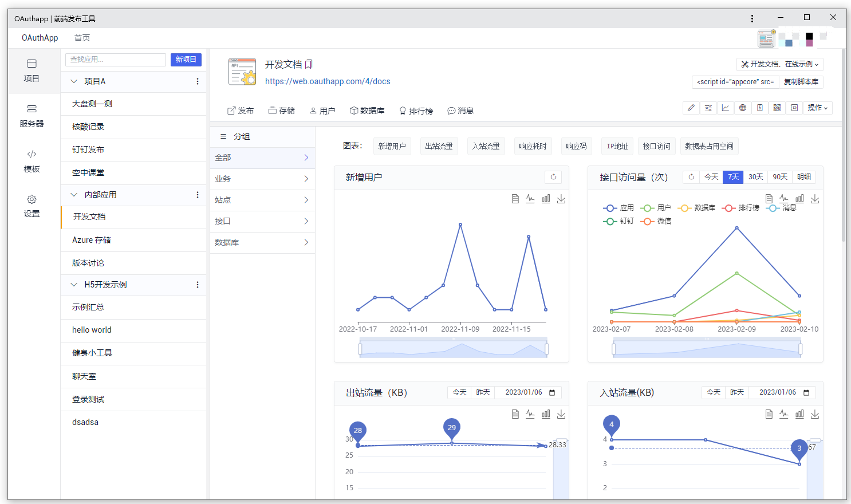Open the web.oauthapp.com docs link
851x504 pixels.
coord(328,81)
